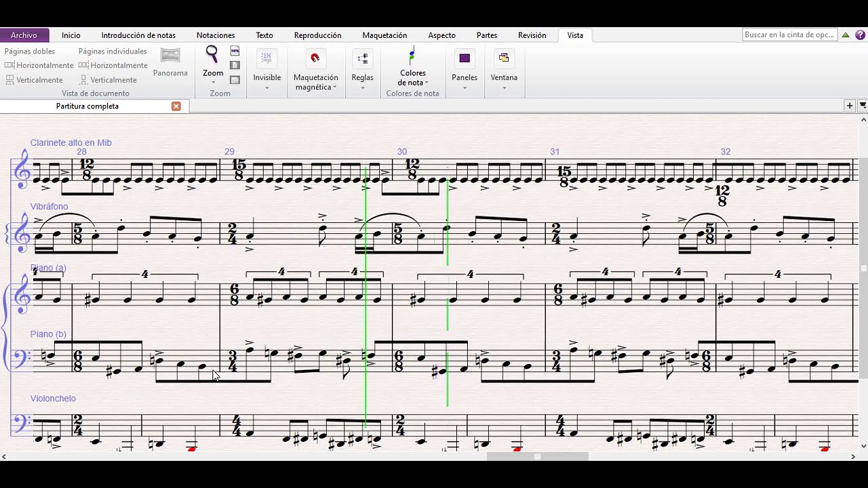Switch to the Inicio tab

tap(71, 35)
